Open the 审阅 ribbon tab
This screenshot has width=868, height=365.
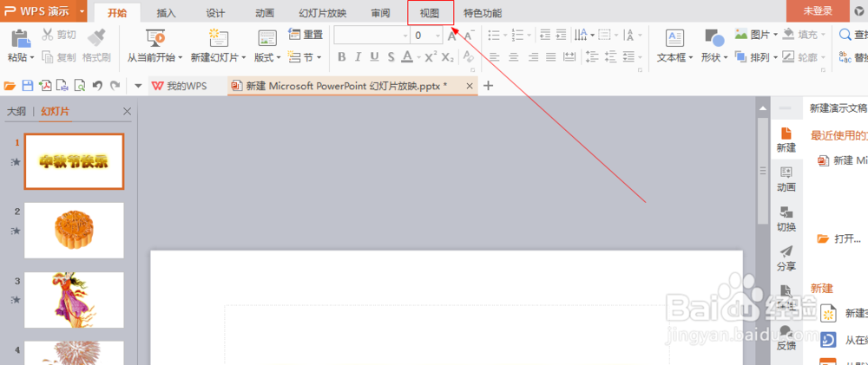381,13
